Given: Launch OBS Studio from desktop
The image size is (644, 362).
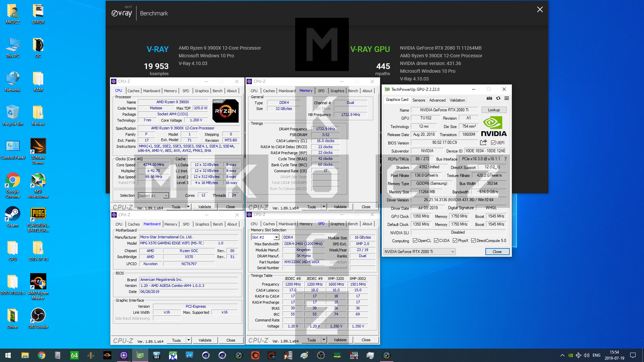Looking at the screenshot, I should (38, 319).
